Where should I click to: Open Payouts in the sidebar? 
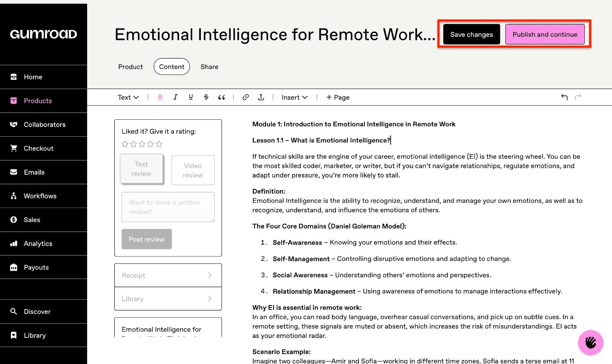[44, 267]
